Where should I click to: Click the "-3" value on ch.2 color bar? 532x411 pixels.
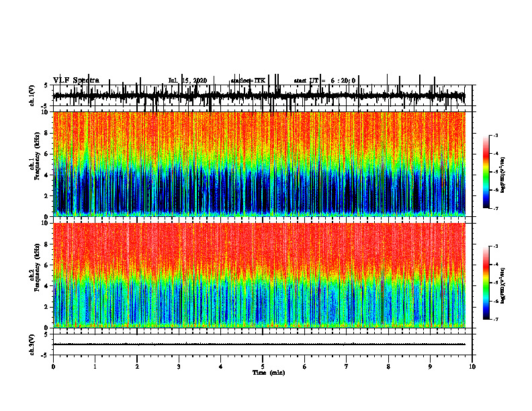tap(496, 246)
